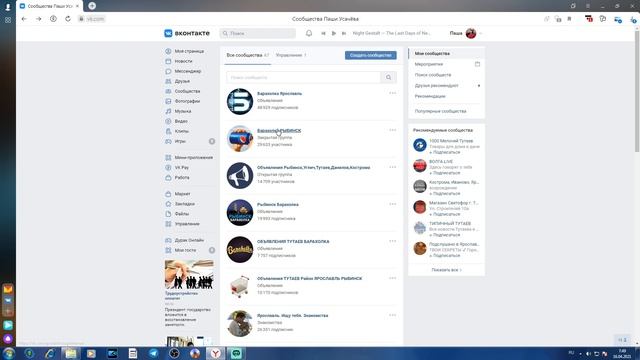The width and height of the screenshot is (640, 360).
Task: Play the header music track
Action: [x=334, y=33]
